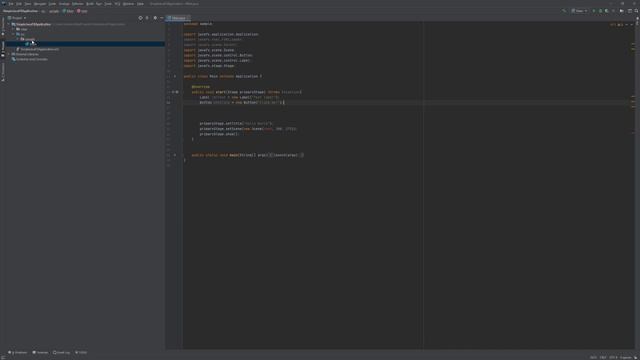Select the Main class file in project tree
Screen dimensions: 640x360
tap(31, 44)
